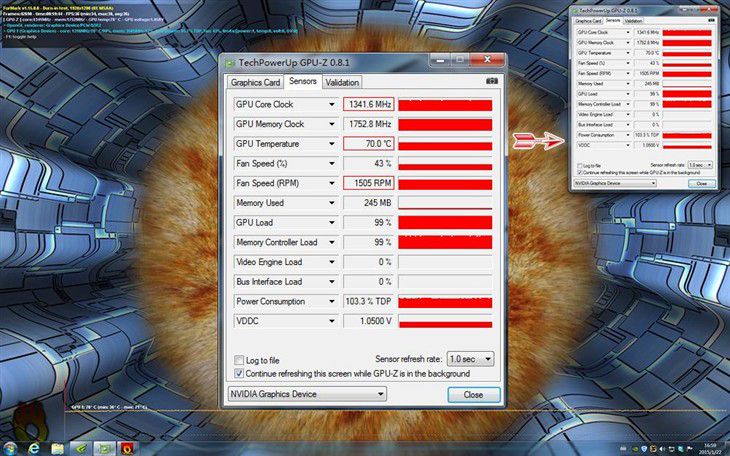Viewport: 730px width, 456px height.
Task: Click the GPU-Z title bar application icon
Action: 230,63
